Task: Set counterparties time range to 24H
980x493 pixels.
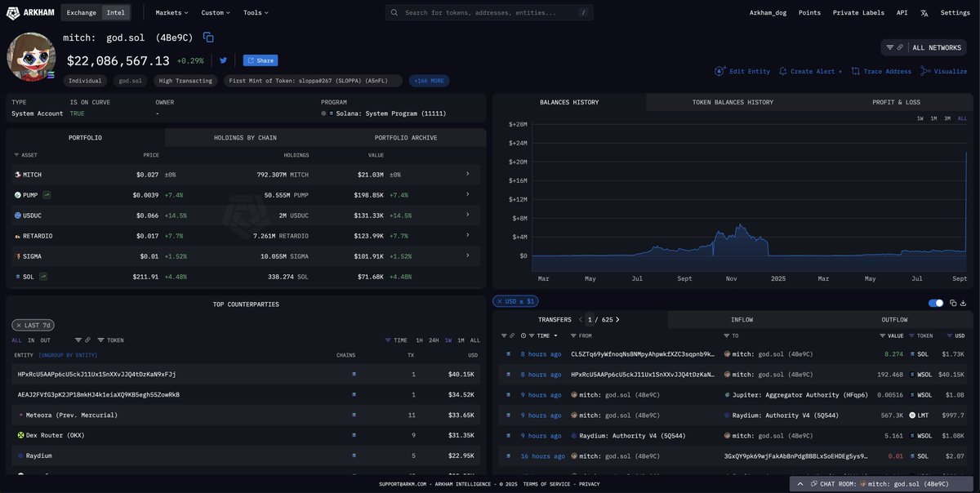Action: coord(432,340)
